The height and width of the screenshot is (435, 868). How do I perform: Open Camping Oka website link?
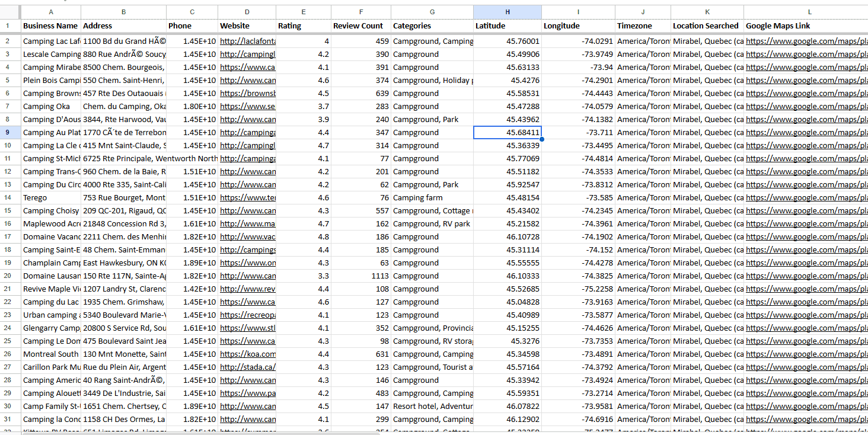(248, 107)
